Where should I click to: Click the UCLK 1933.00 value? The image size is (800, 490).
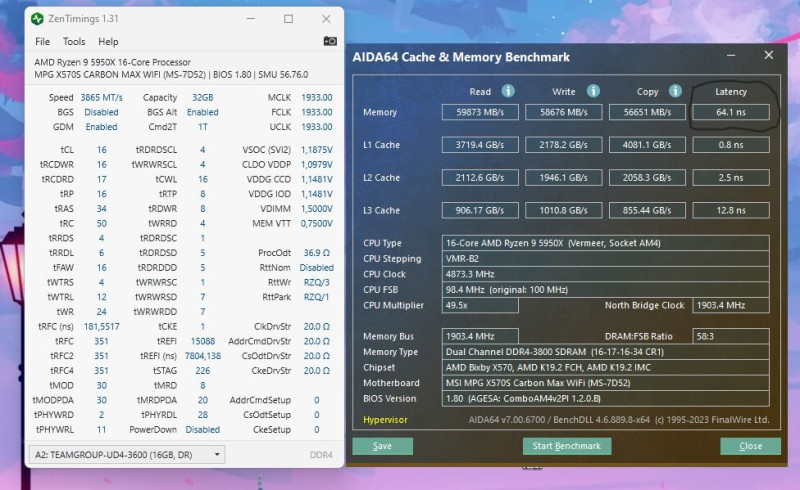(x=317, y=127)
